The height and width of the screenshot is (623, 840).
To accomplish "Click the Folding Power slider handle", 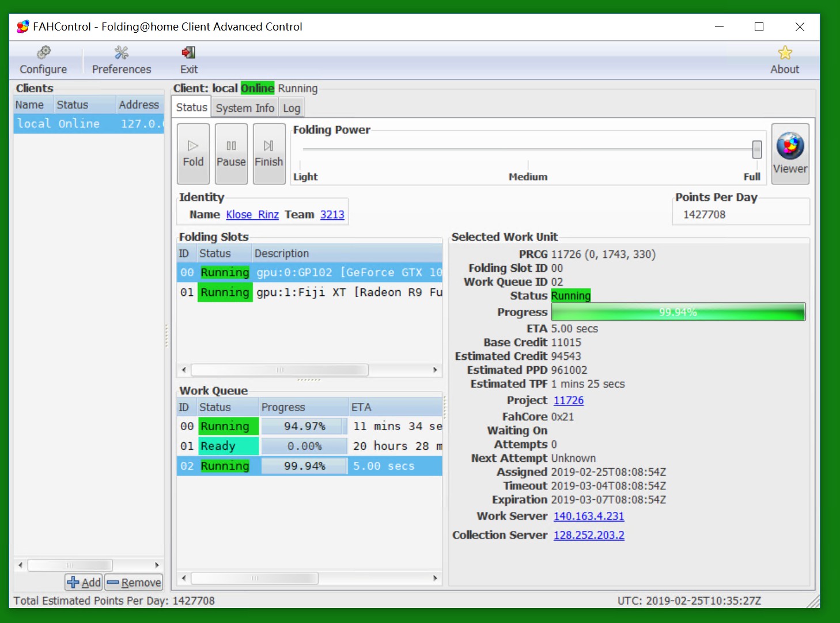I will [x=757, y=150].
